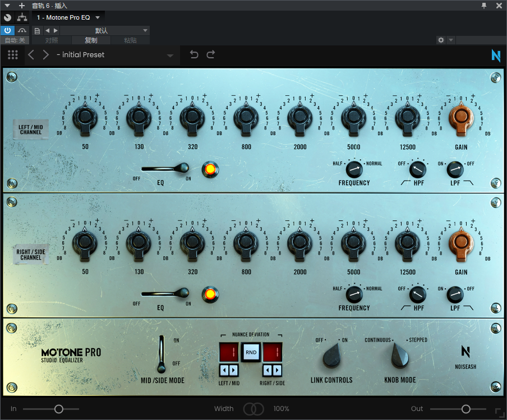
Task: Toggle the Right/Side HPF knob
Action: pos(418,294)
